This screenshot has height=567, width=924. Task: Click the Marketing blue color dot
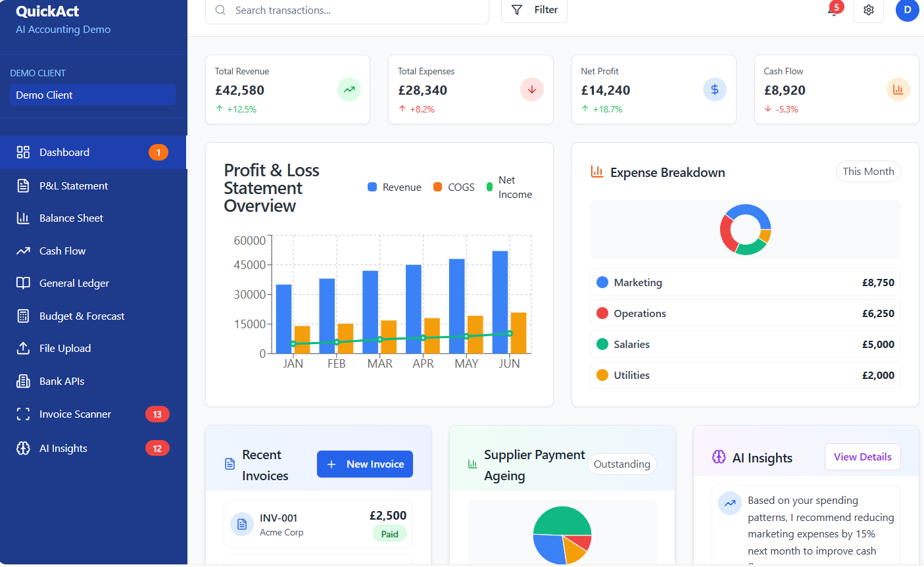[x=602, y=283]
